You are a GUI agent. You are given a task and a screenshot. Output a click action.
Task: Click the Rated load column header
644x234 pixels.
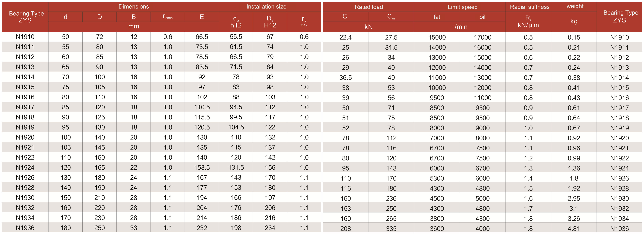pyautogui.click(x=369, y=7)
